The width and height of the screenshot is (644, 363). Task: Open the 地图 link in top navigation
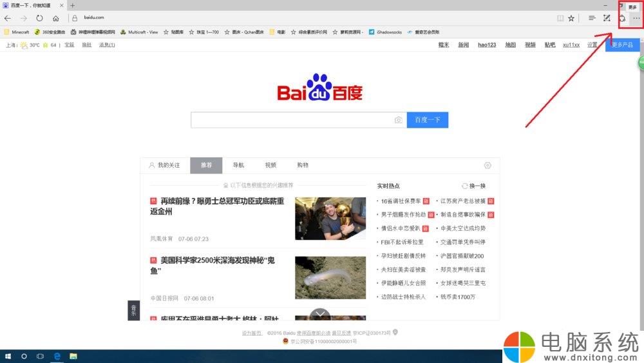click(510, 44)
